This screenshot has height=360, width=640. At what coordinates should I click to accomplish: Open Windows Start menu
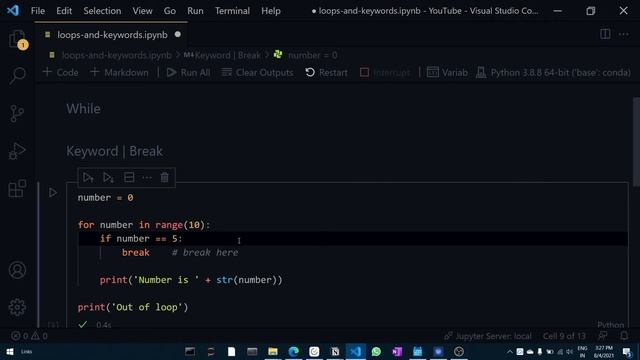click(x=10, y=351)
